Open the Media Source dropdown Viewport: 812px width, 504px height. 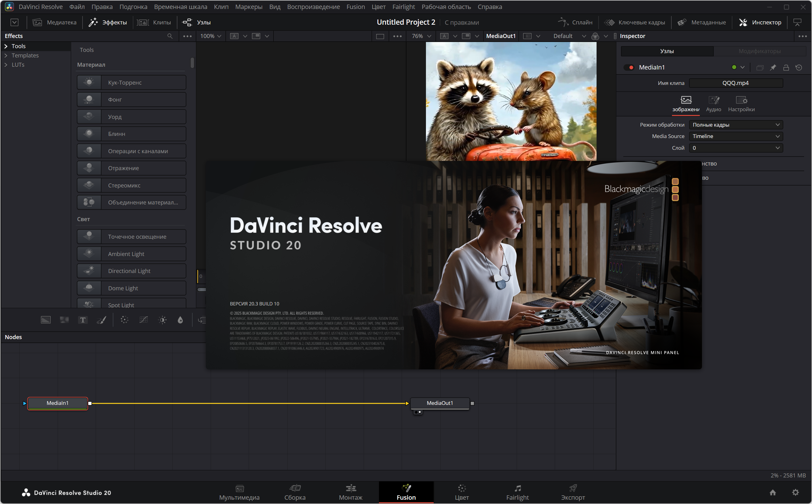coord(736,136)
